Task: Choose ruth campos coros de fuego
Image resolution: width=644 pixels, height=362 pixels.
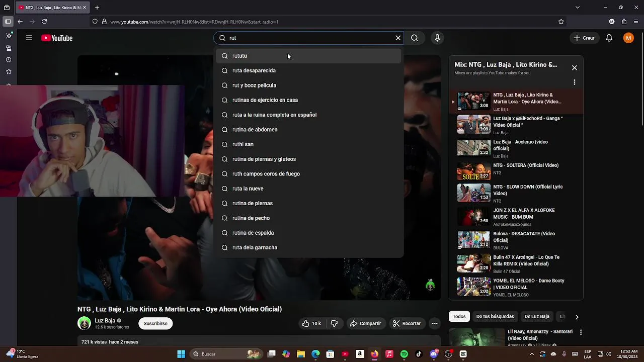Action: click(x=308, y=174)
